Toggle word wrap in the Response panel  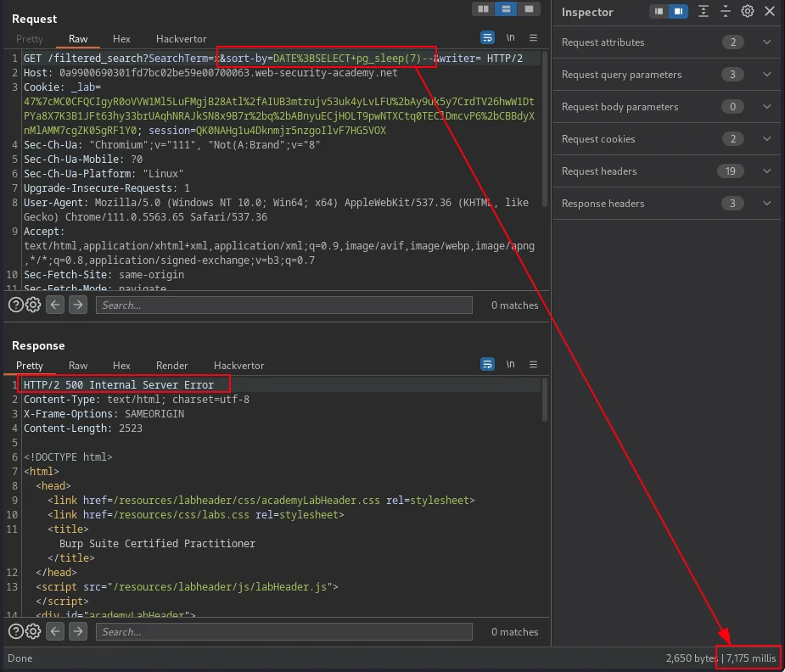click(487, 365)
